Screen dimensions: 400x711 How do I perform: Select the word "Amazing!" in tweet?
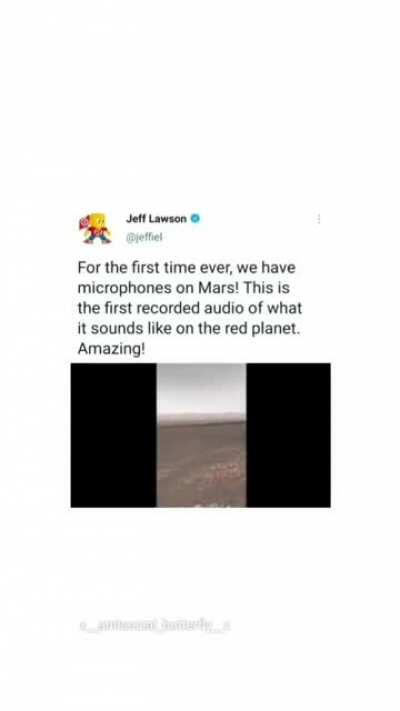[111, 349]
